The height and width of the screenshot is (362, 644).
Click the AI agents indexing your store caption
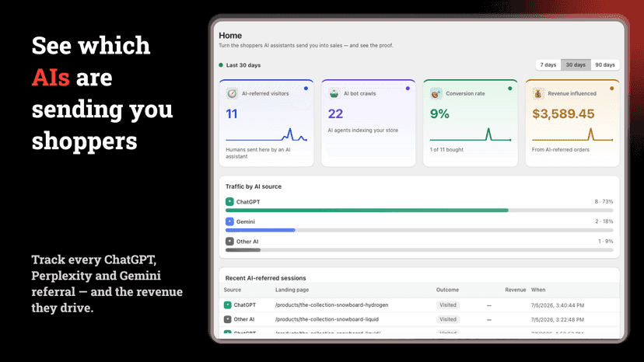[362, 130]
